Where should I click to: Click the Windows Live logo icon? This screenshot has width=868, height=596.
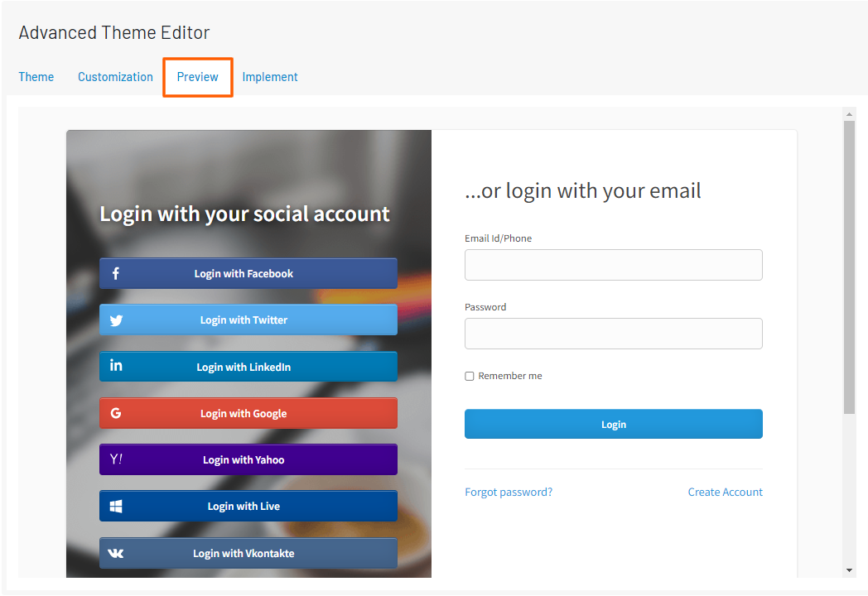116,506
